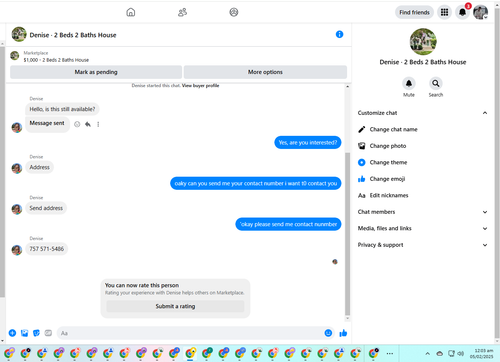Image resolution: width=500 pixels, height=362 pixels.
Task: Attach a photo using the image icon
Action: [24, 333]
